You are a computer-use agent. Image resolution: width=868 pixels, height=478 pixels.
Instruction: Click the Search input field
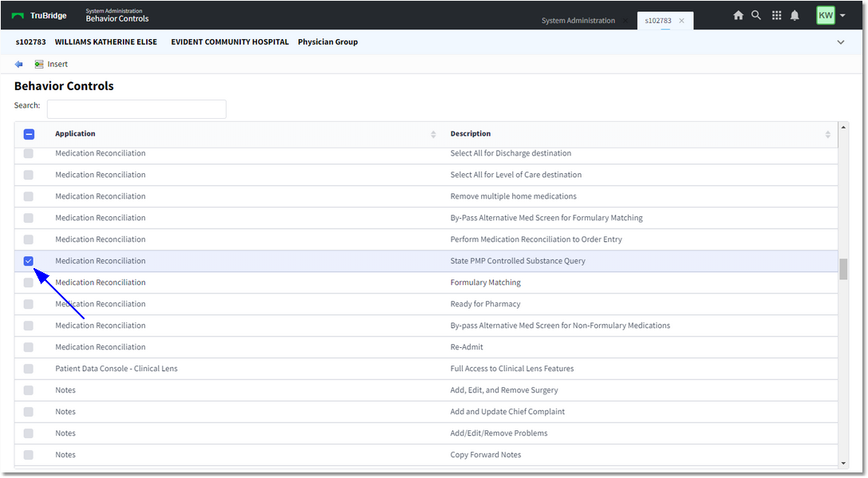point(136,109)
